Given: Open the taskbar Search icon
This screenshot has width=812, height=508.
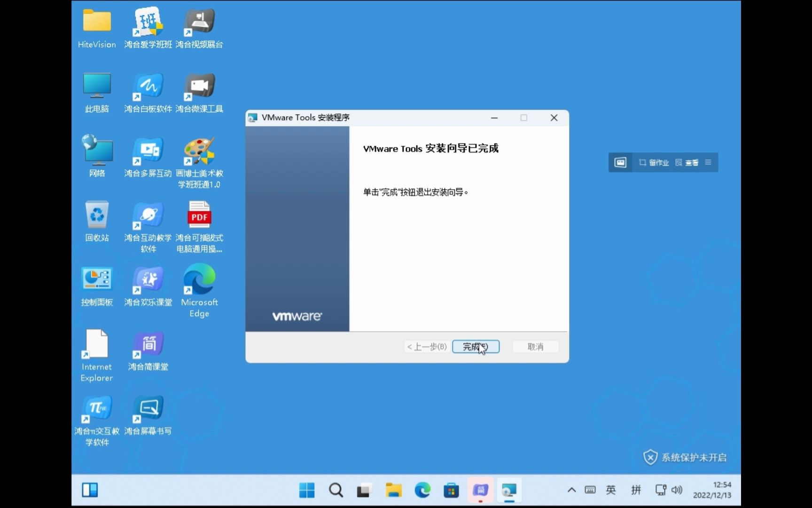Looking at the screenshot, I should point(336,490).
